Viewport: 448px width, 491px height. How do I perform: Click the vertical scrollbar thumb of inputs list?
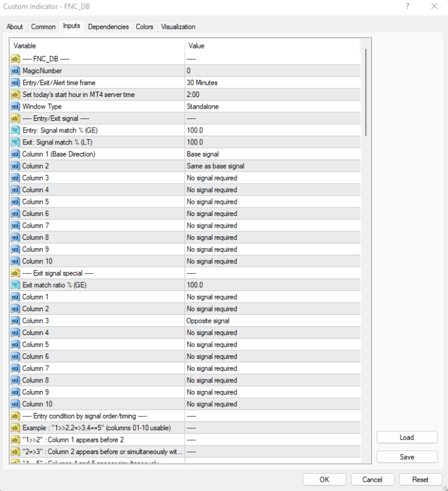(x=366, y=93)
